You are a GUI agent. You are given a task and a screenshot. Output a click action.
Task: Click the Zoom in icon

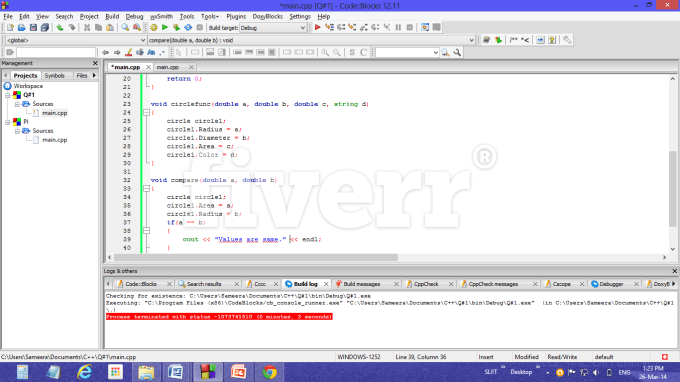325,52
